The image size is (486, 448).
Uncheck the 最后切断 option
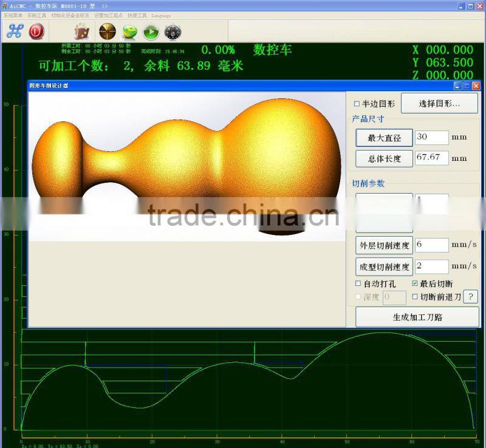click(x=415, y=283)
